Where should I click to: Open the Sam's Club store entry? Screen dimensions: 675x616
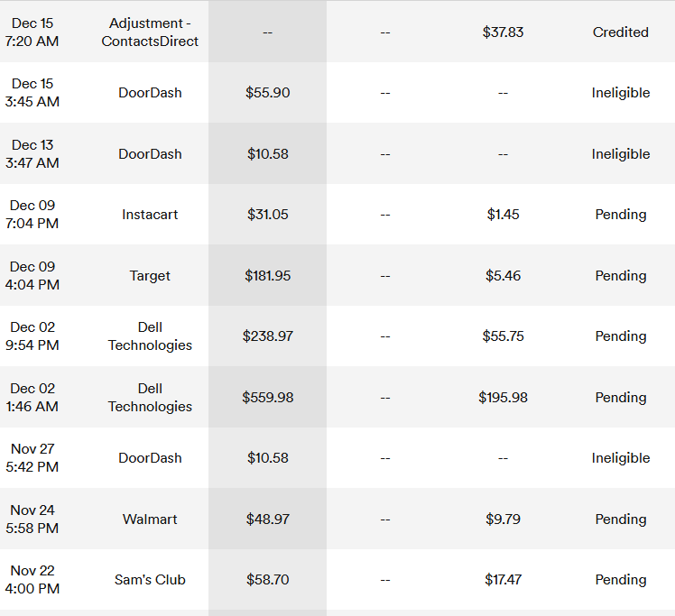(150, 580)
